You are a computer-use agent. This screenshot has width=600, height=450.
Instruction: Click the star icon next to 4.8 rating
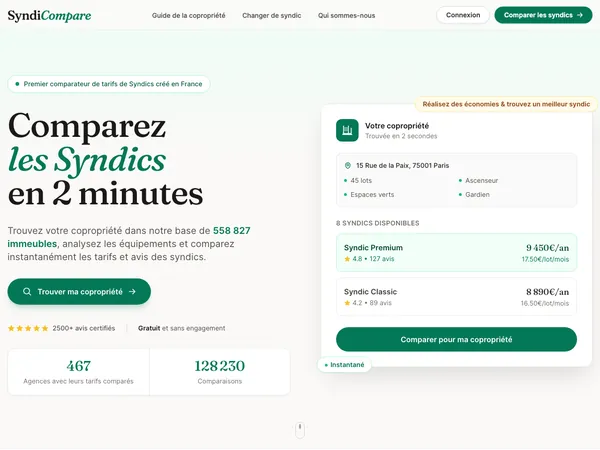pyautogui.click(x=347, y=259)
